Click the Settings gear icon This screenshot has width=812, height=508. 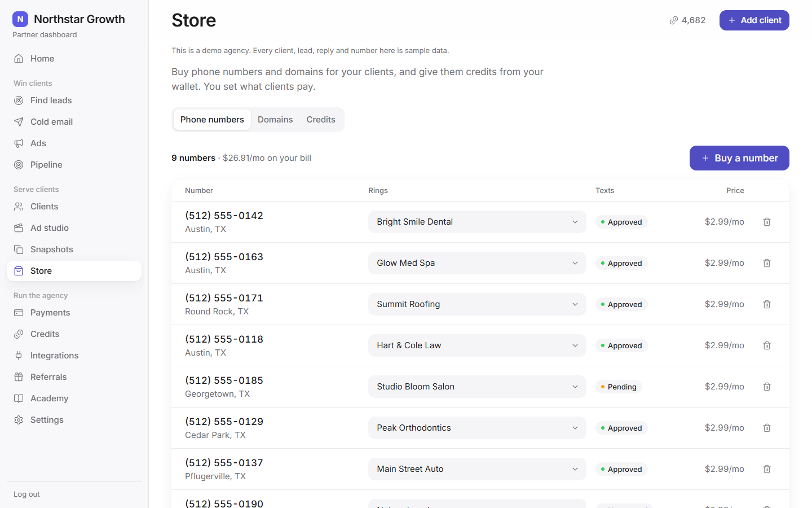tap(19, 420)
